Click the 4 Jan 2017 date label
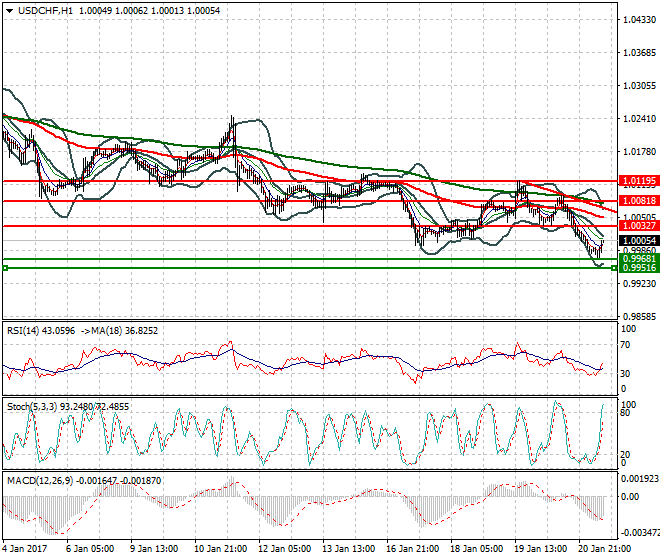660x560 pixels. (27, 549)
